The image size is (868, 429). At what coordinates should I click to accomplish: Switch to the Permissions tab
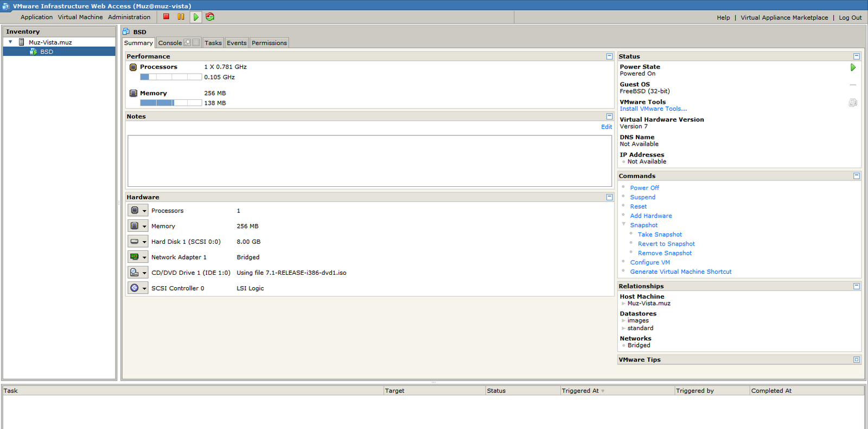click(x=269, y=43)
